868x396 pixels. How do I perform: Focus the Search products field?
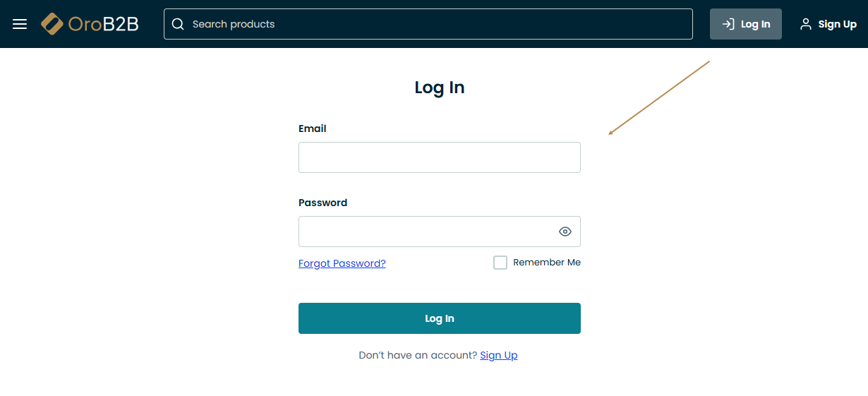(x=438, y=24)
